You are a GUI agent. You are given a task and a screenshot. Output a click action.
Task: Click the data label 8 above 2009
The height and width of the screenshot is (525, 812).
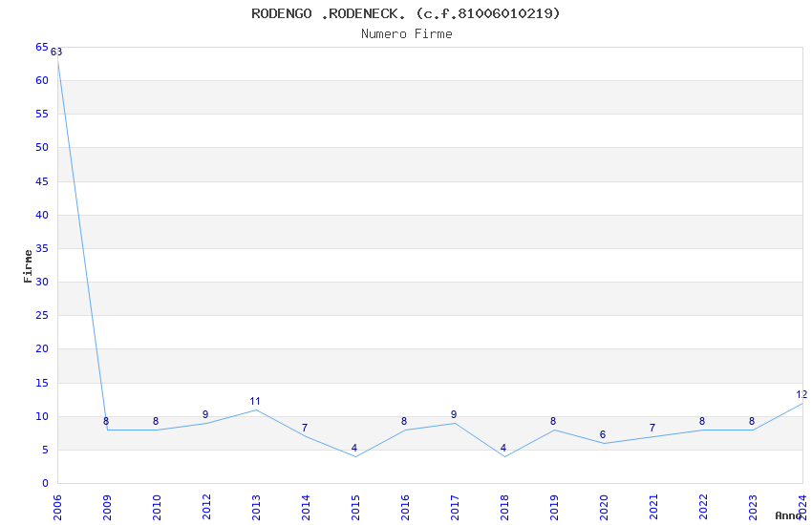pos(106,422)
